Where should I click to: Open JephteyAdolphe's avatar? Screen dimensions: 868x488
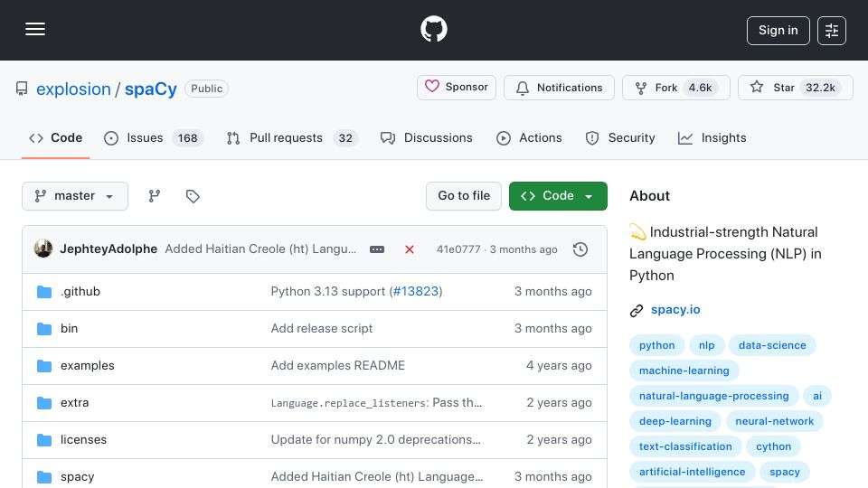[43, 249]
